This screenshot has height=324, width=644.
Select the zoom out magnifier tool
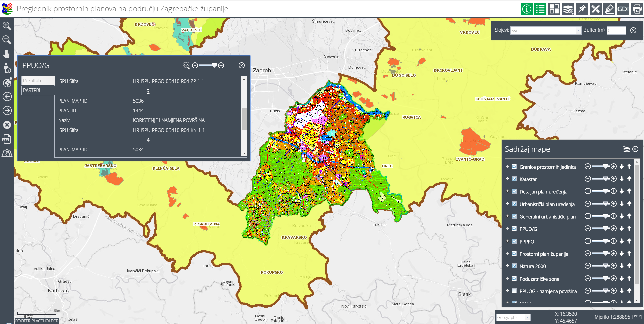[7, 40]
